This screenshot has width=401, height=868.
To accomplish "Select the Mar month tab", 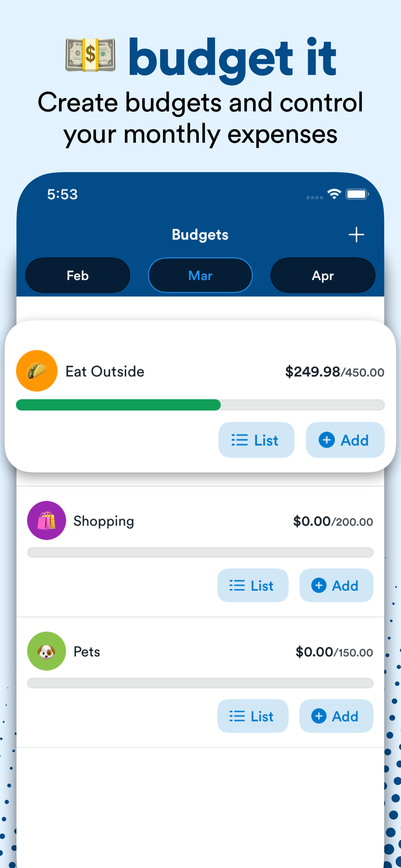I will [200, 275].
